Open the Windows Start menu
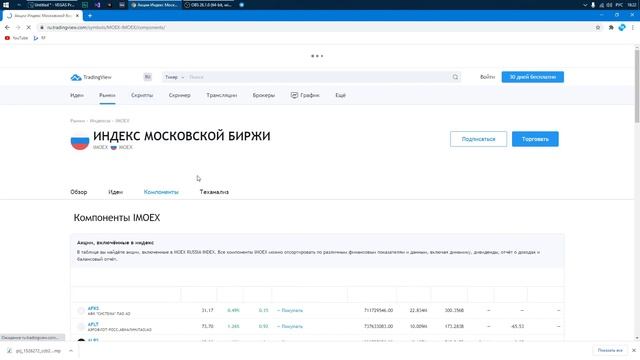640x360 pixels. (6, 5)
